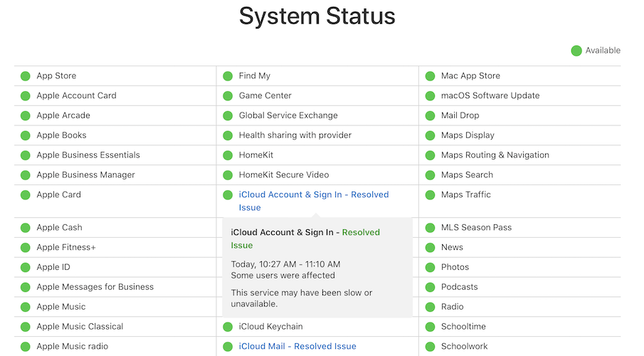Click the green status dot beside MLS Season Pass
644x356 pixels.
[x=430, y=228]
